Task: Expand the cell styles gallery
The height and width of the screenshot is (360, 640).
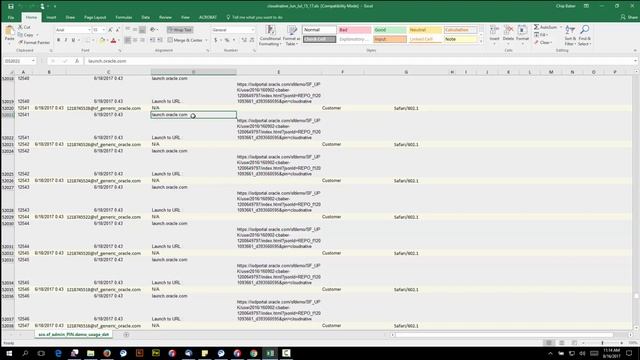Action: pos(481,41)
